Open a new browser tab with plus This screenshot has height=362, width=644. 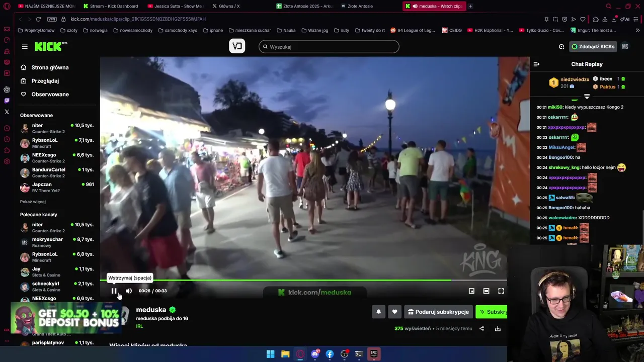[470, 6]
